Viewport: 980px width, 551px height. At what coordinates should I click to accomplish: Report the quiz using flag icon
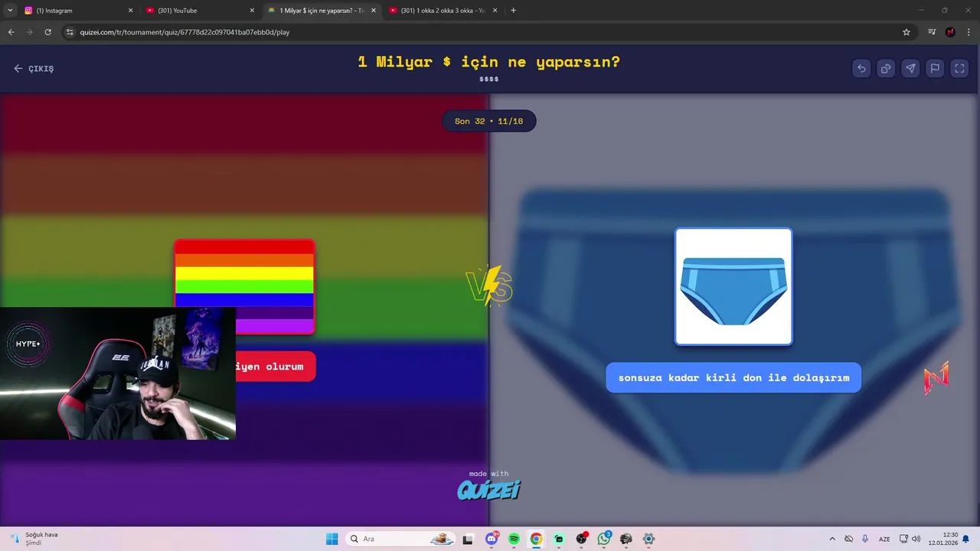point(935,68)
